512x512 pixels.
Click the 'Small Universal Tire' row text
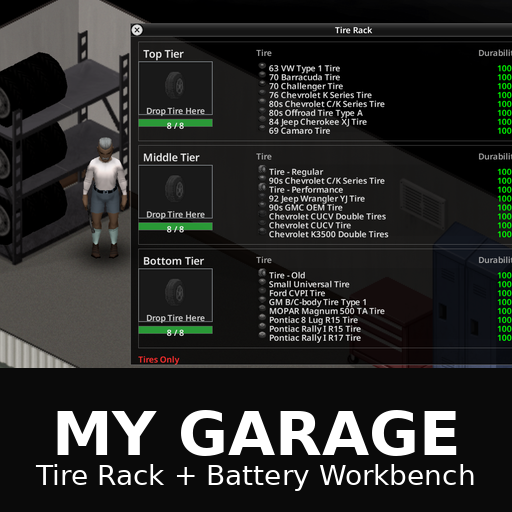[309, 284]
